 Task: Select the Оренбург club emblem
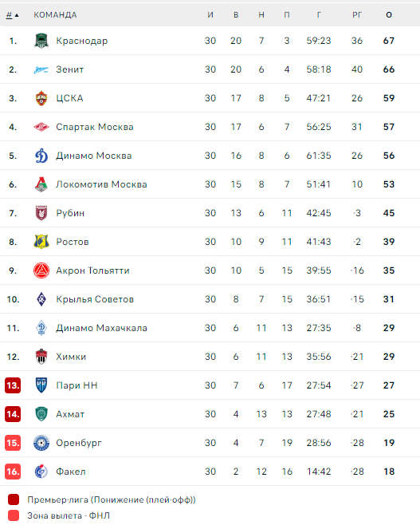coord(41,443)
